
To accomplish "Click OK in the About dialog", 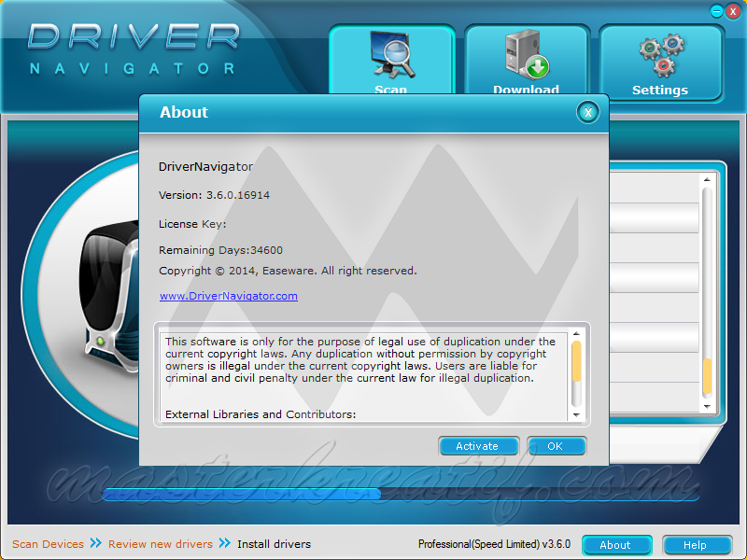I will pos(557,446).
